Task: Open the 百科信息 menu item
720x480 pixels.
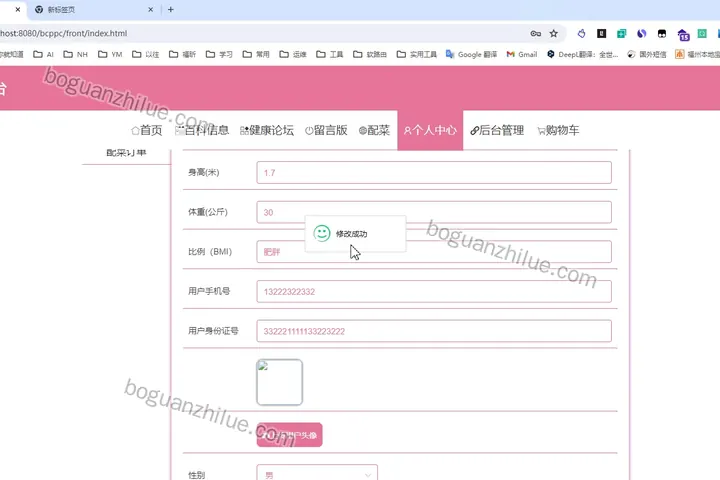Action: click(x=202, y=130)
